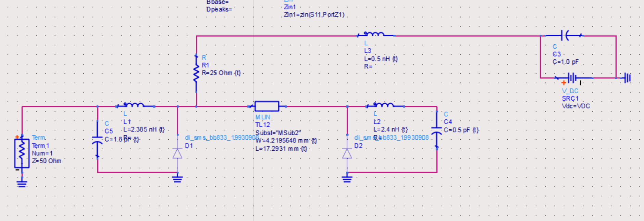644x221 pixels.
Task: Click the C=1.8 pF value of C5
Action: click(122, 139)
